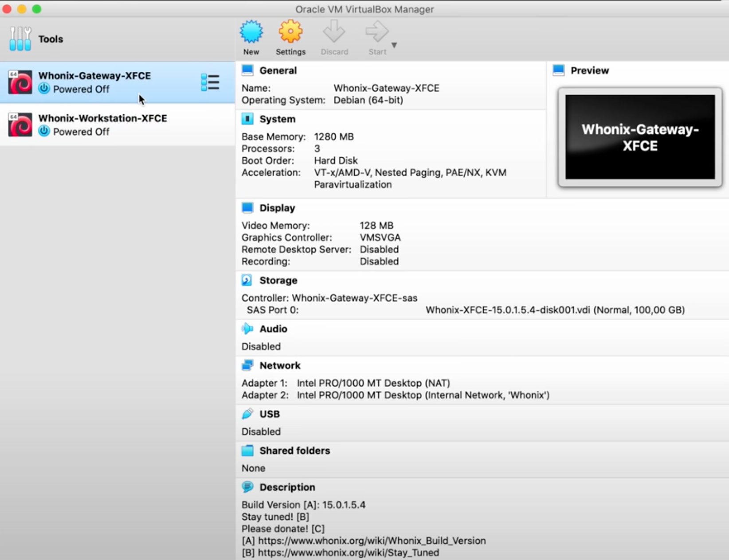Viewport: 729px width, 560px height.
Task: Click the Whonix-Gateway-XFCE preview thumbnail
Action: [640, 137]
